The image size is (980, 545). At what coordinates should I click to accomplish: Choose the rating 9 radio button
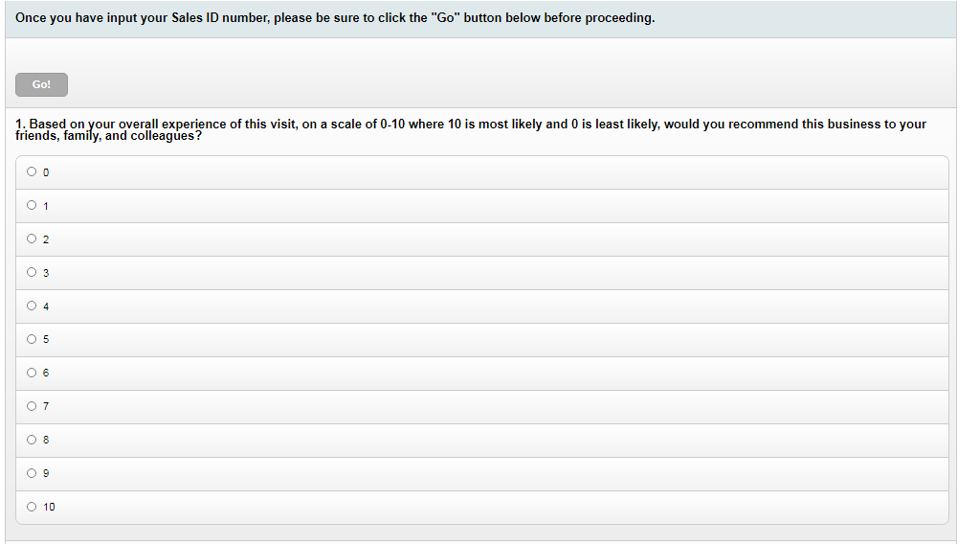32,473
